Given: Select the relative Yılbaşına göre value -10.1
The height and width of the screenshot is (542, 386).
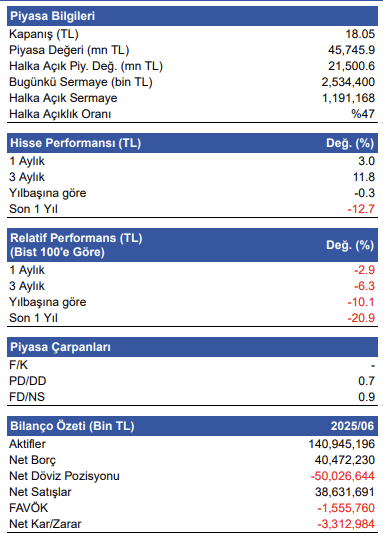Looking at the screenshot, I should pyautogui.click(x=361, y=302).
